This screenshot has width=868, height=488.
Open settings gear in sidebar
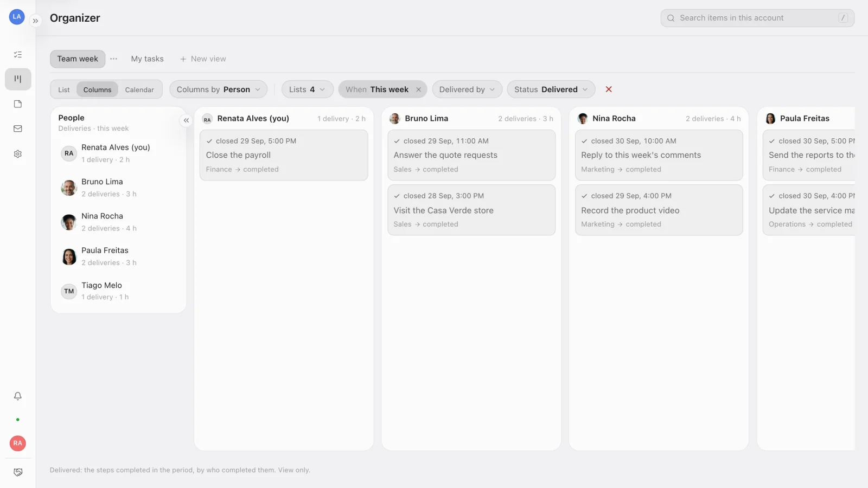point(18,154)
